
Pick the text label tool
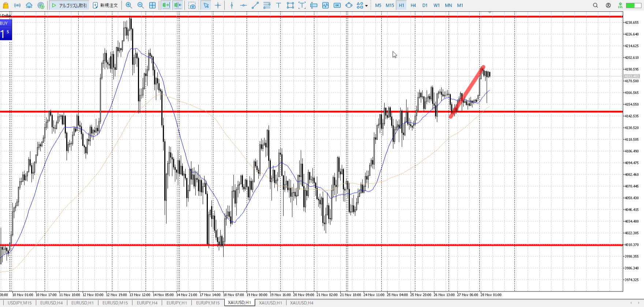coord(278,5)
